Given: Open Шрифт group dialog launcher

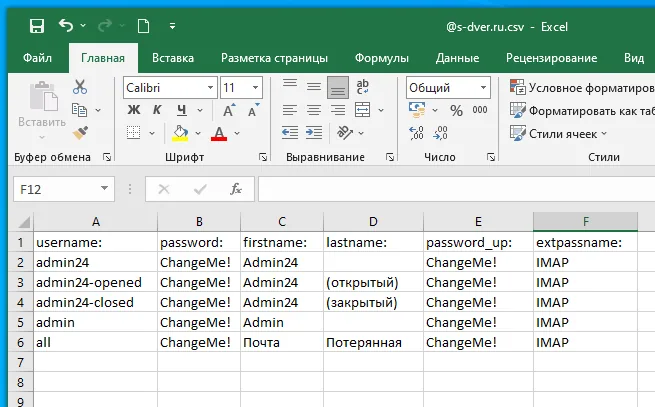Looking at the screenshot, I should pos(263,157).
